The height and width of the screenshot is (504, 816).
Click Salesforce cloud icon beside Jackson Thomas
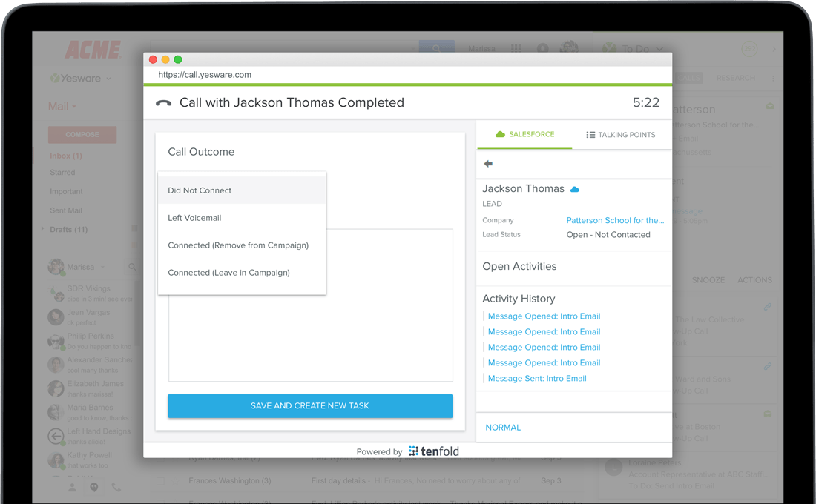click(x=574, y=189)
